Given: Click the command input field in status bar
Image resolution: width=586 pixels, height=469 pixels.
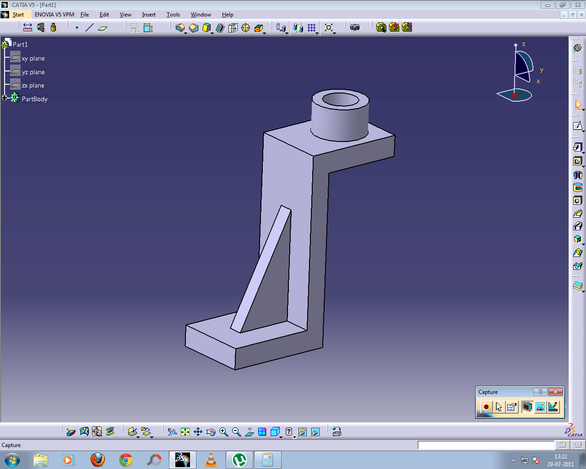Looking at the screenshot, I should coord(486,445).
